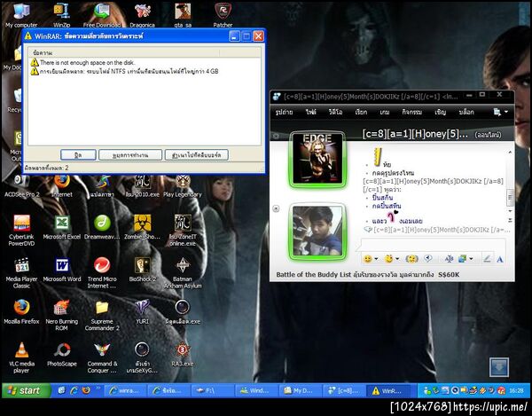Open the กิจกรรม menu in Messenger

[x=412, y=112]
